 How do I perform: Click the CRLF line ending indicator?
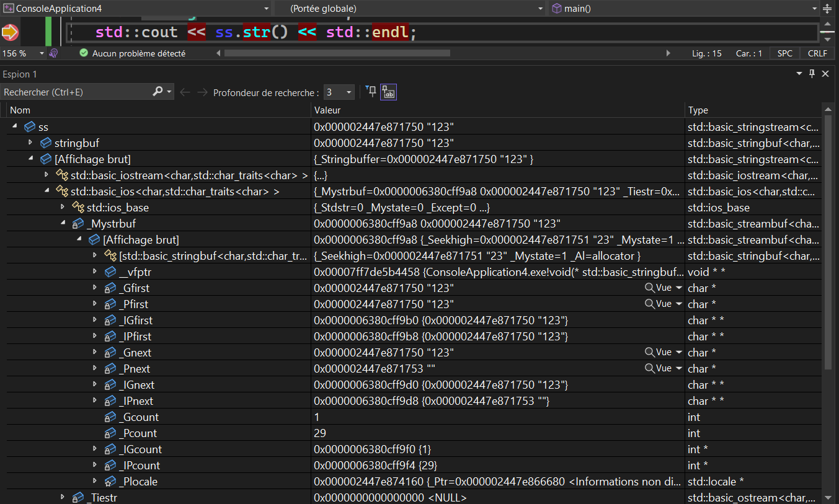(x=817, y=53)
